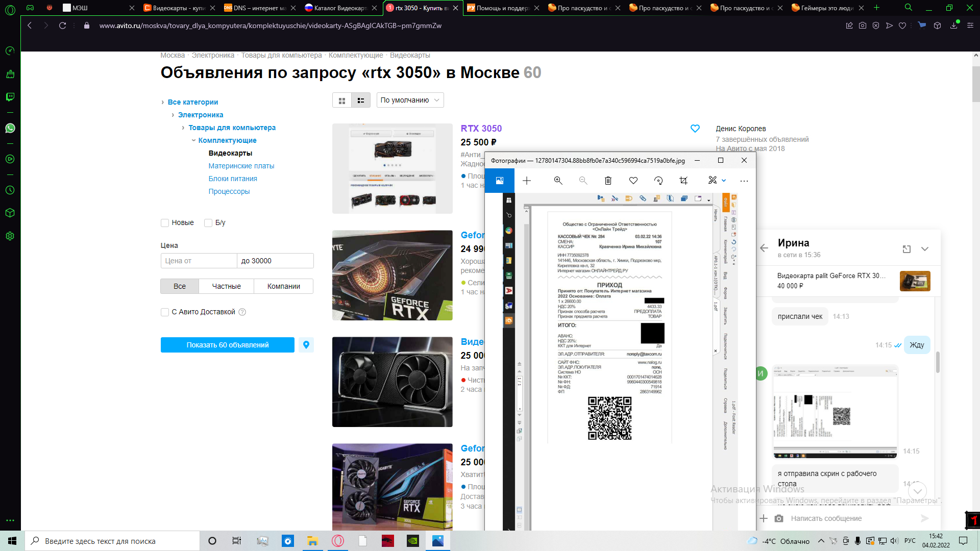Open crop tool in Photos app
Image resolution: width=980 pixels, height=551 pixels.
point(683,181)
